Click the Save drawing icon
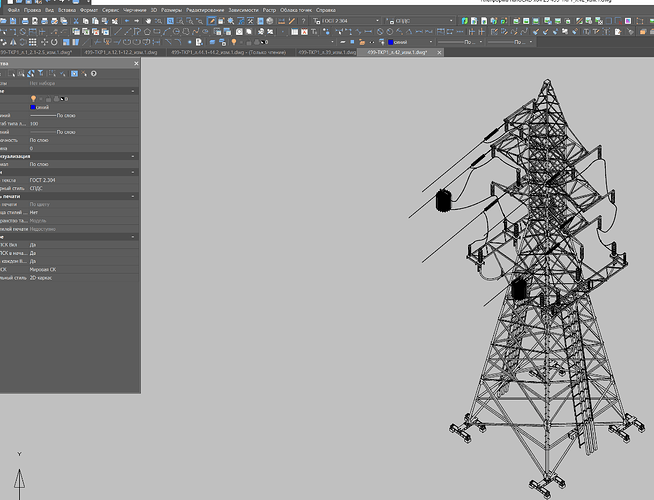The height and width of the screenshot is (500, 654). [x=13, y=21]
